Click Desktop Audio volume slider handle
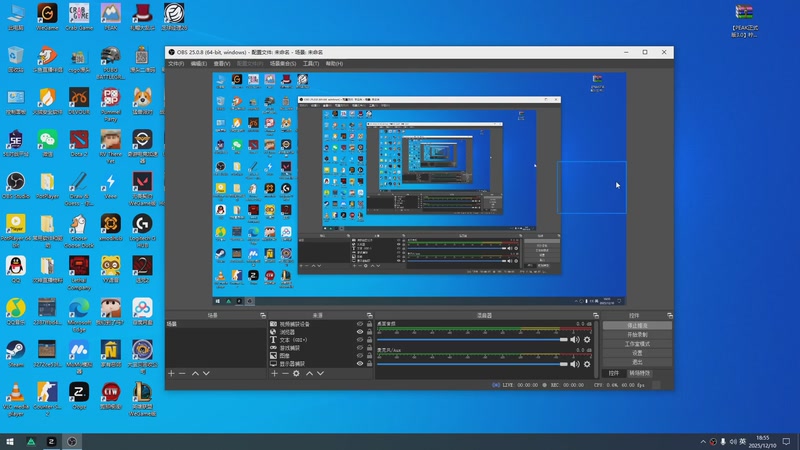 (x=563, y=340)
